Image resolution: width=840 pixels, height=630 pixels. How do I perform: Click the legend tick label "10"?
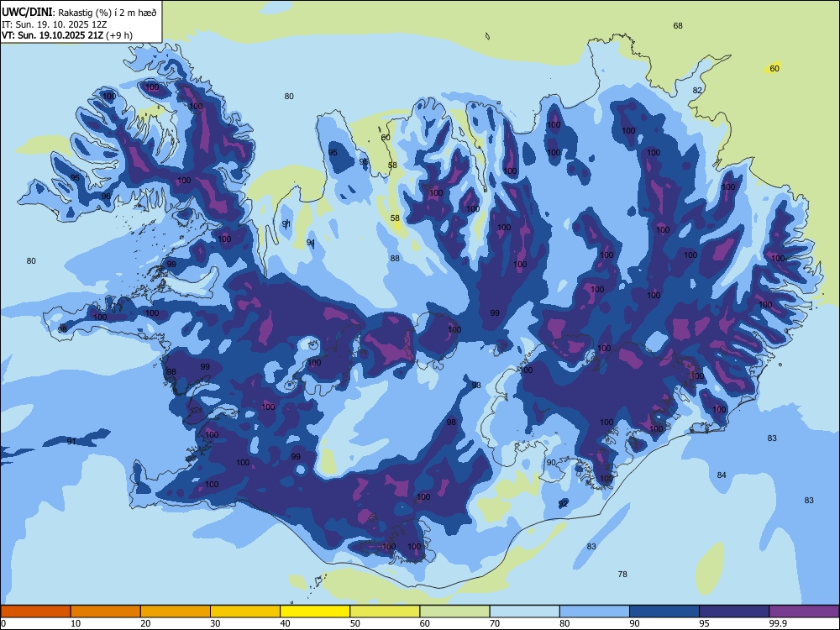[x=76, y=623]
